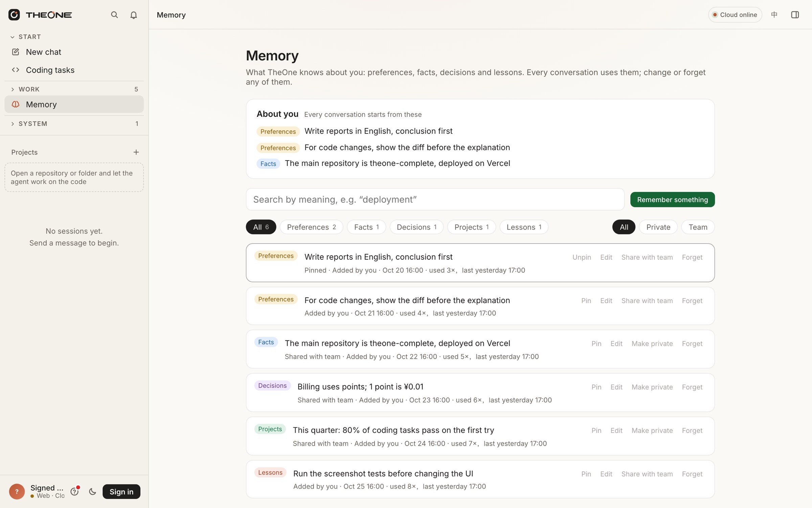Edit the Run the screenshot tests memory
This screenshot has width=812, height=508.
tap(606, 474)
